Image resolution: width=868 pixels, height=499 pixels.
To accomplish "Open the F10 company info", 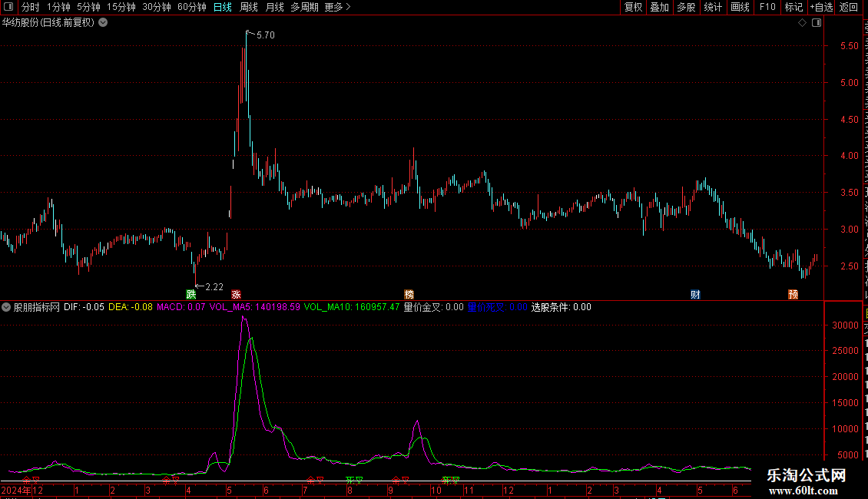I will pyautogui.click(x=767, y=7).
